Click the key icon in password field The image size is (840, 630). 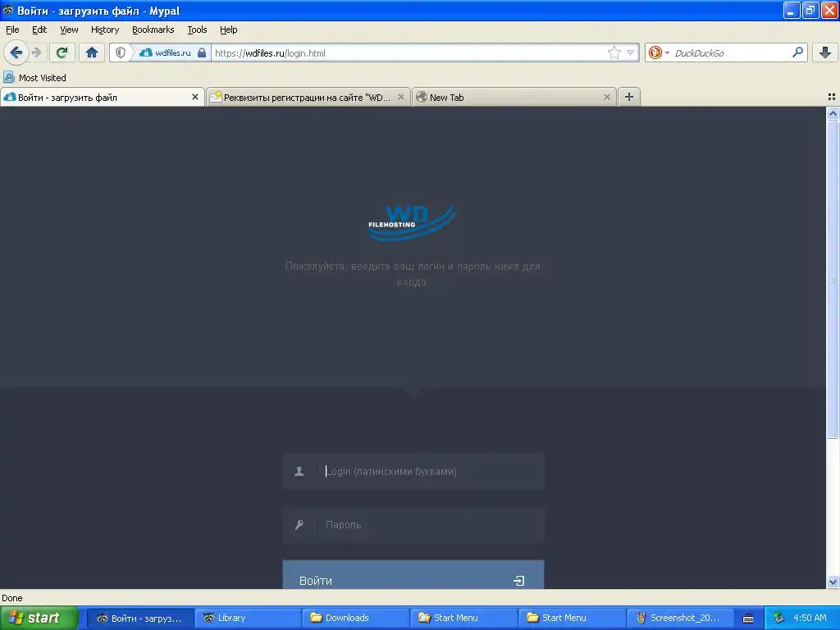click(x=299, y=525)
